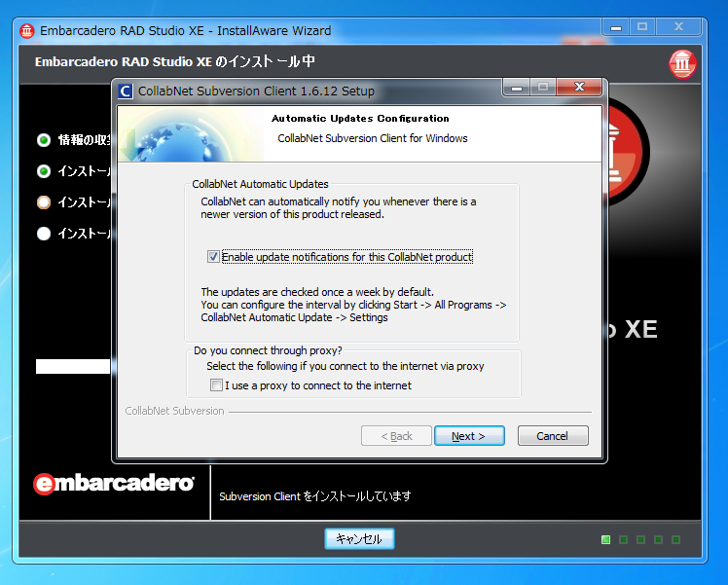Viewport: 728px width, 585px height.
Task: Click the embarcadero brand logo at bottom left
Action: click(x=114, y=484)
